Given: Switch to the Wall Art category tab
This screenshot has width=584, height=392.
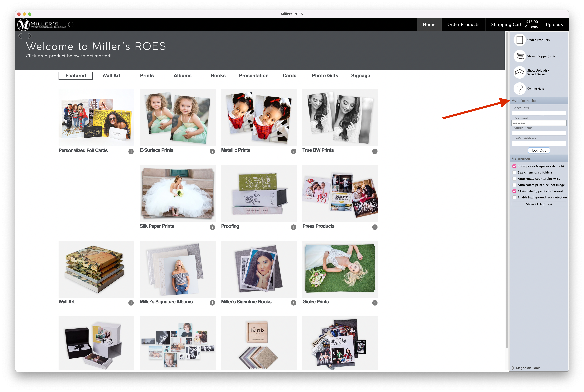Looking at the screenshot, I should [111, 76].
